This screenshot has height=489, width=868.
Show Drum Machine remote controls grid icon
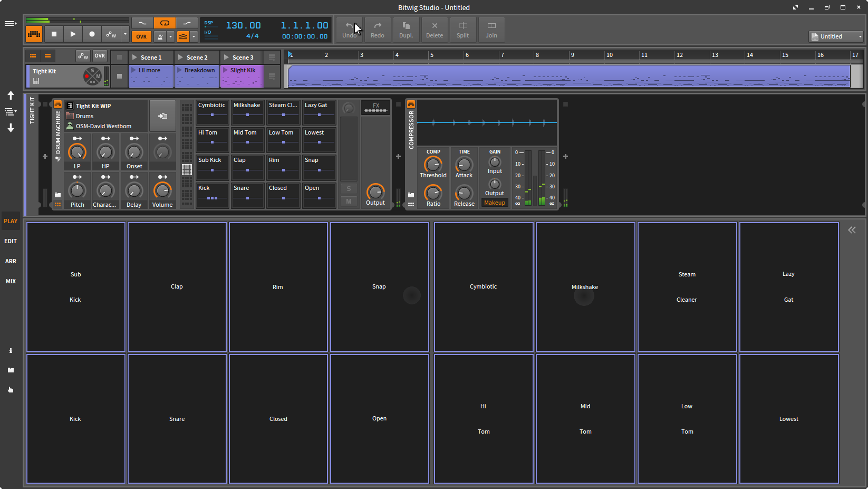pos(57,204)
